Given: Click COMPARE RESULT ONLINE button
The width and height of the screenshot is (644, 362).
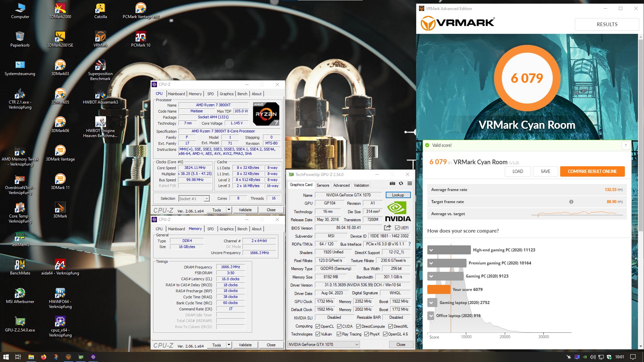Looking at the screenshot, I should tap(592, 171).
